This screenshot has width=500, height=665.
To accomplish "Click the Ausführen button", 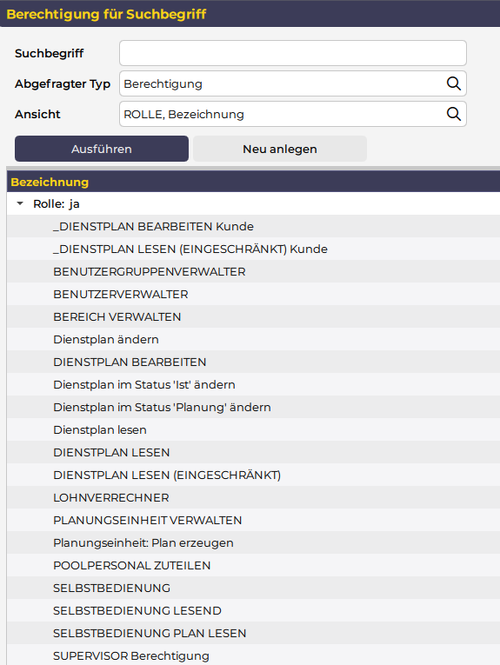I will (x=101, y=149).
